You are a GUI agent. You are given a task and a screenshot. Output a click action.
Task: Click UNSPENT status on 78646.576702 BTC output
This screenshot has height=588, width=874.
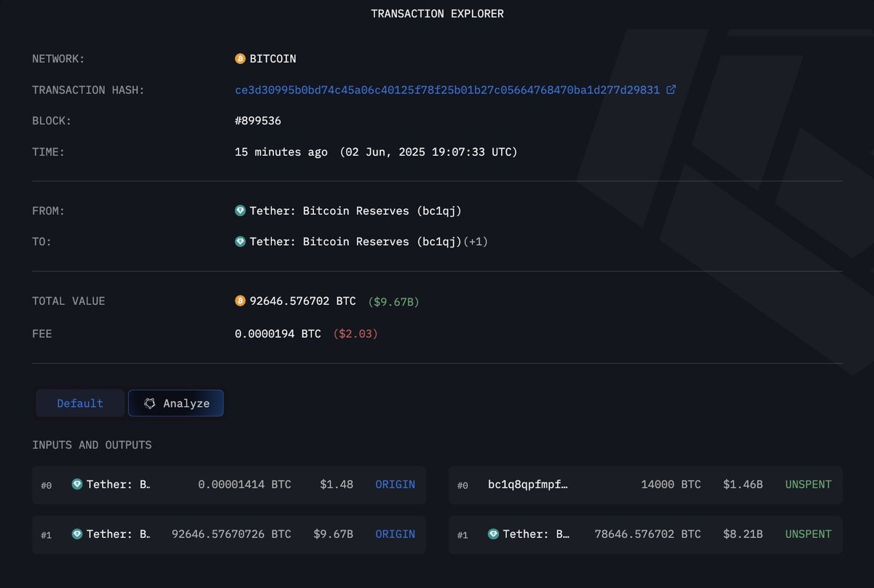(808, 534)
